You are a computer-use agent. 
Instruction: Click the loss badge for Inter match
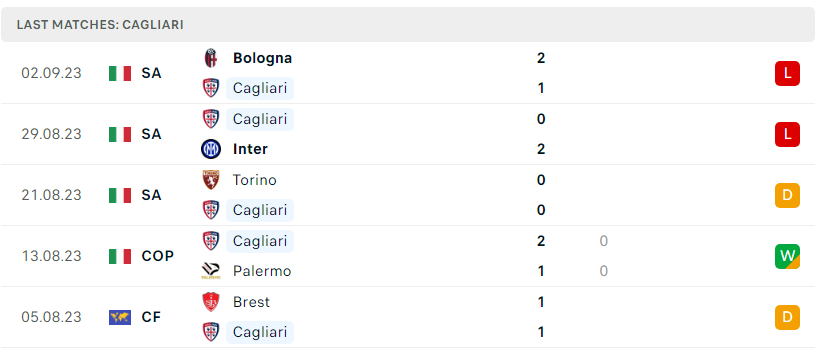click(787, 134)
